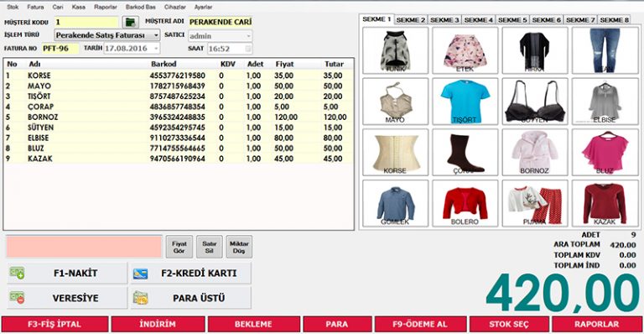644x334 pixels.
Task: Open the Cihazlar menu
Action: coord(175,7)
